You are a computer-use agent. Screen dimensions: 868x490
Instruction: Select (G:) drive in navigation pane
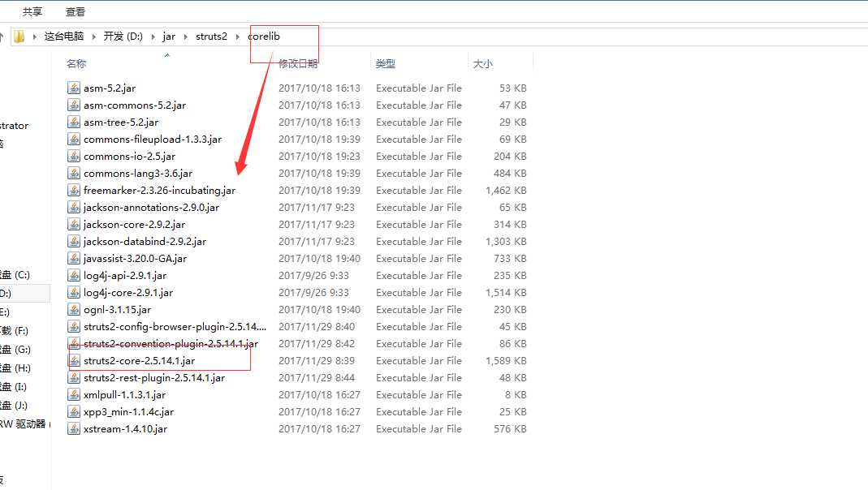click(x=15, y=350)
